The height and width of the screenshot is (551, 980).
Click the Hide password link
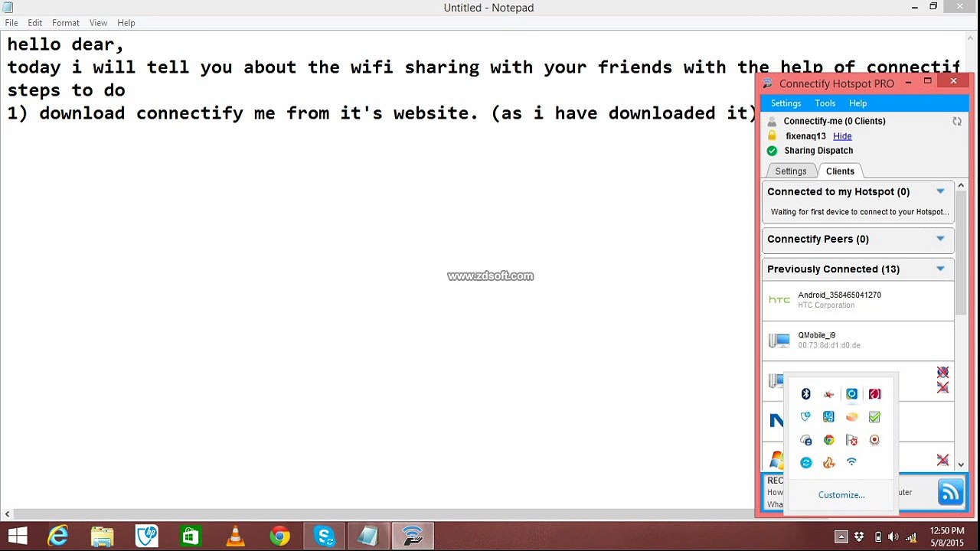(842, 136)
